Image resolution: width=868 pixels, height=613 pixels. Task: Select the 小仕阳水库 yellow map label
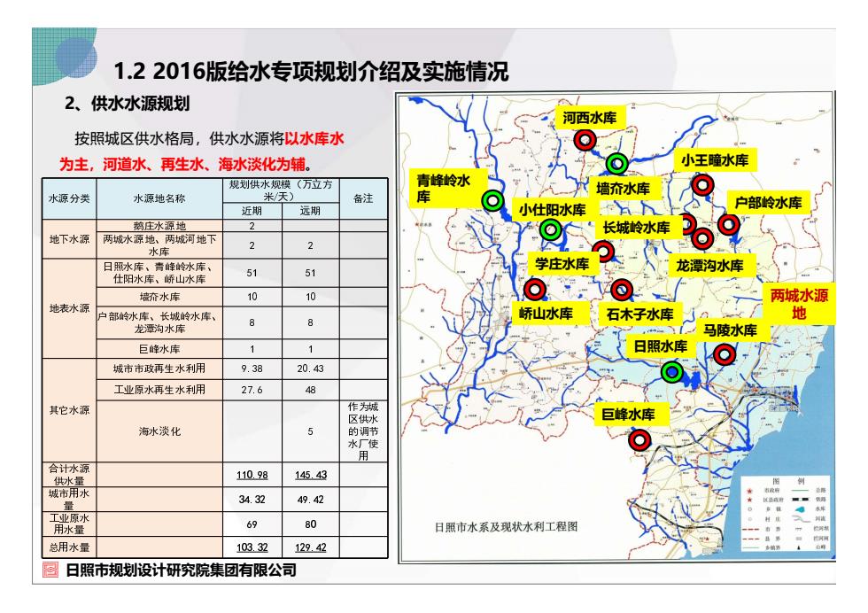pos(553,210)
